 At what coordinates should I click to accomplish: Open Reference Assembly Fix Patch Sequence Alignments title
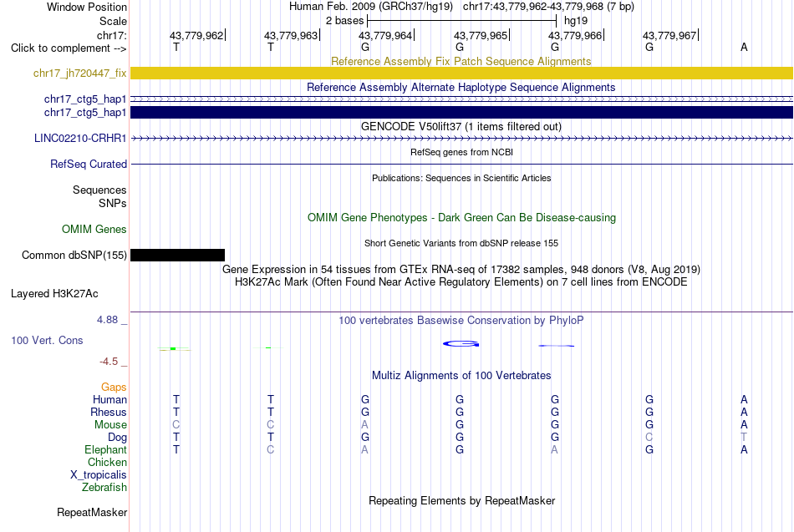coord(461,61)
